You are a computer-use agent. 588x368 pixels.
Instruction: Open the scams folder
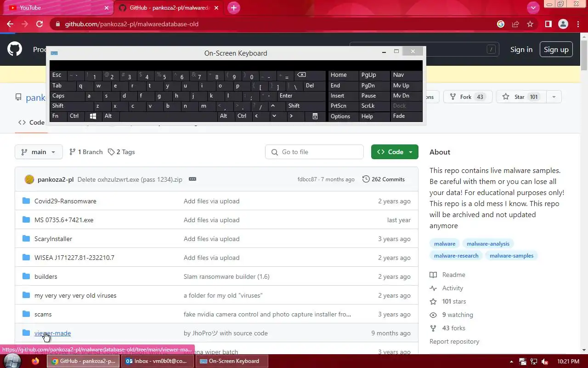(x=43, y=314)
